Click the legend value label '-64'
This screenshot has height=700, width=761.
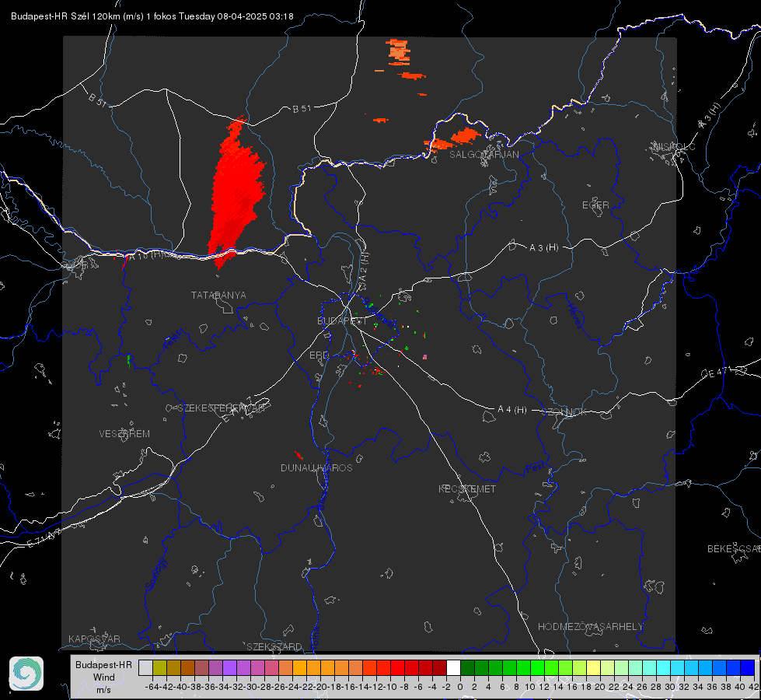[x=152, y=687]
